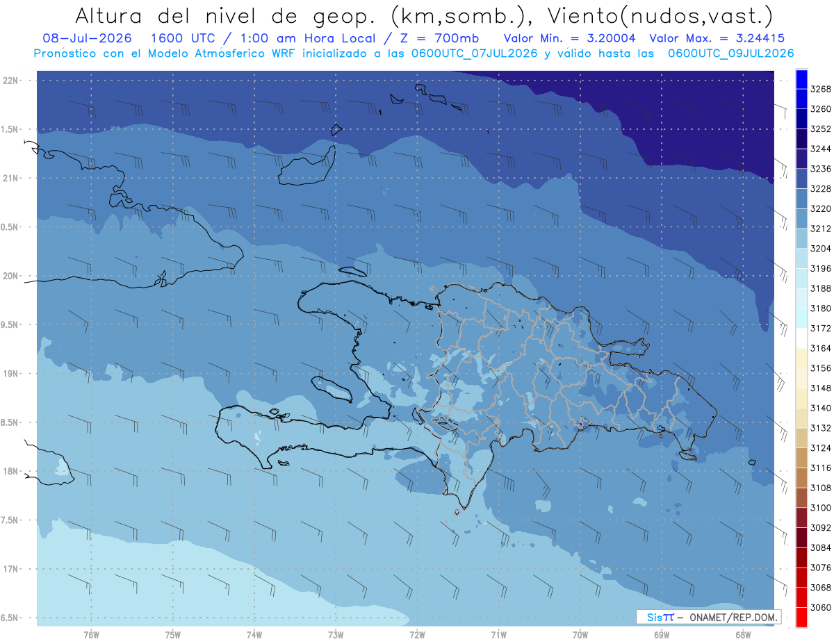The width and height of the screenshot is (834, 644).
Task: Click the colorbar value '3188'
Action: pyautogui.click(x=821, y=288)
